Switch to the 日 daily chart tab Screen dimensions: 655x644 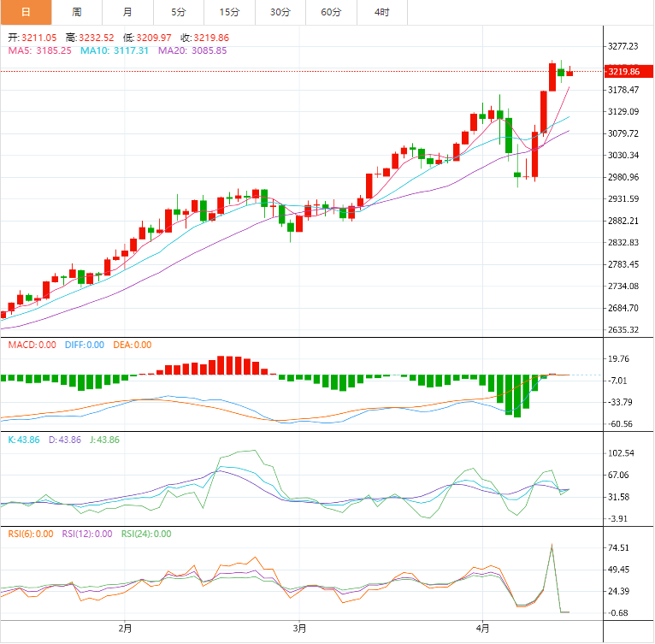pos(25,12)
